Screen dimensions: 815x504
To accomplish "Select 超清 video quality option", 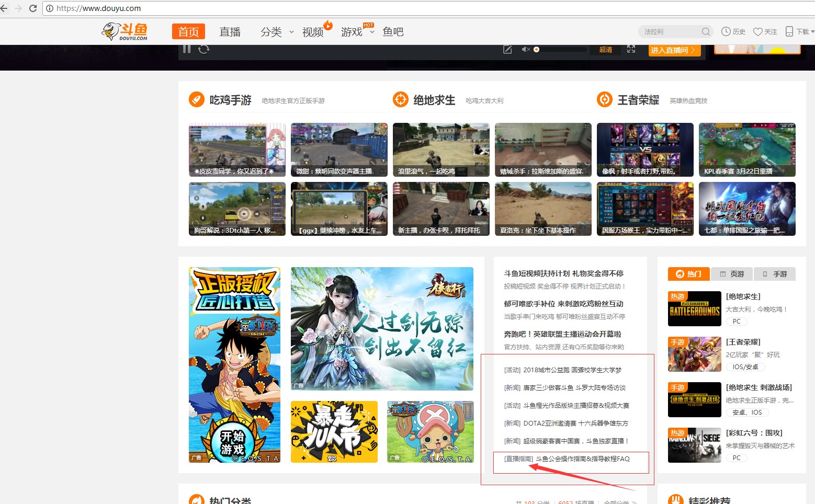I will click(606, 50).
